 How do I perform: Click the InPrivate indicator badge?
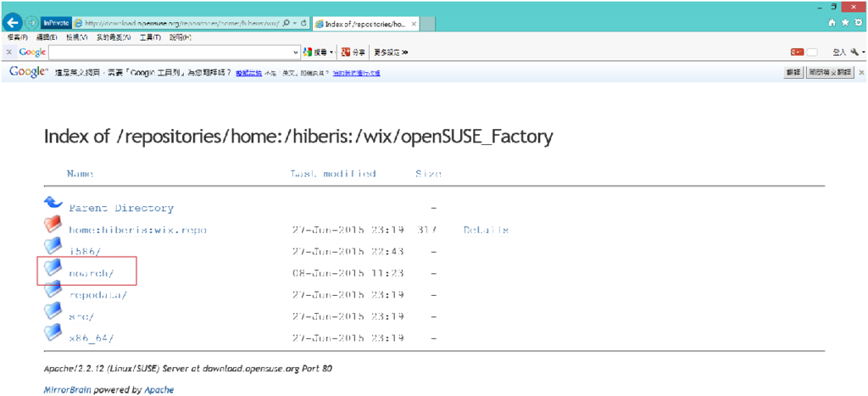pos(55,23)
